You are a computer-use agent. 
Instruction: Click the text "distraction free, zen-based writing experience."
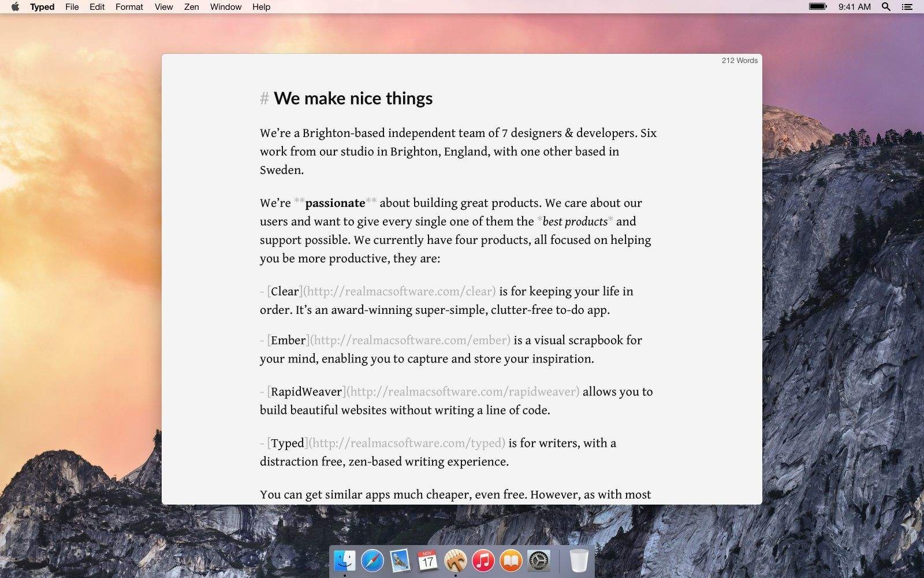384,462
